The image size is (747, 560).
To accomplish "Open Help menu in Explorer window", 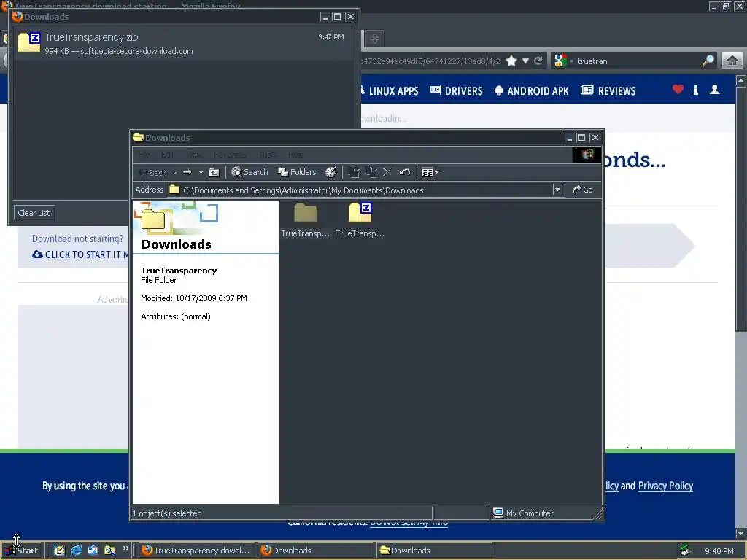I will tap(296, 155).
